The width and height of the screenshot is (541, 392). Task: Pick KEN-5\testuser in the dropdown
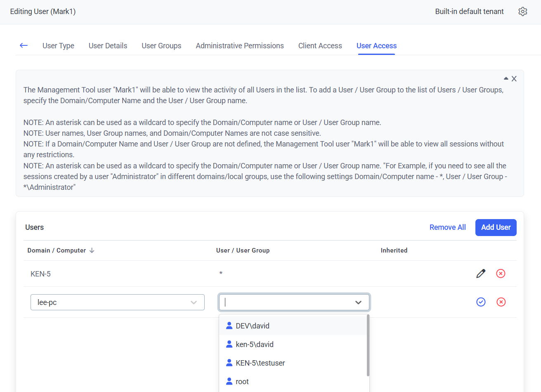pyautogui.click(x=260, y=363)
